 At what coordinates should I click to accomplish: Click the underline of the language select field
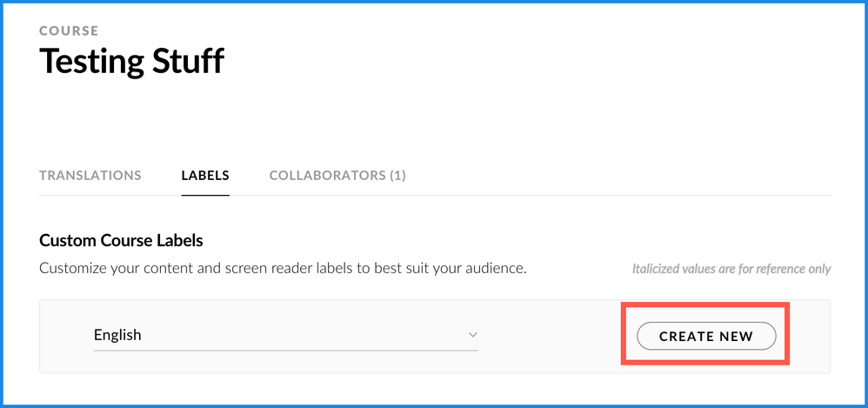(285, 351)
